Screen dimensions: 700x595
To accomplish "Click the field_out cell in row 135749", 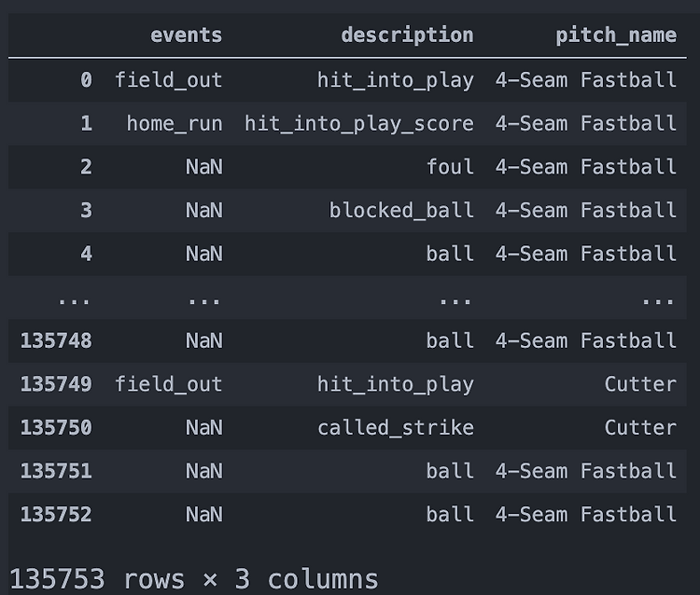I will coord(169,384).
